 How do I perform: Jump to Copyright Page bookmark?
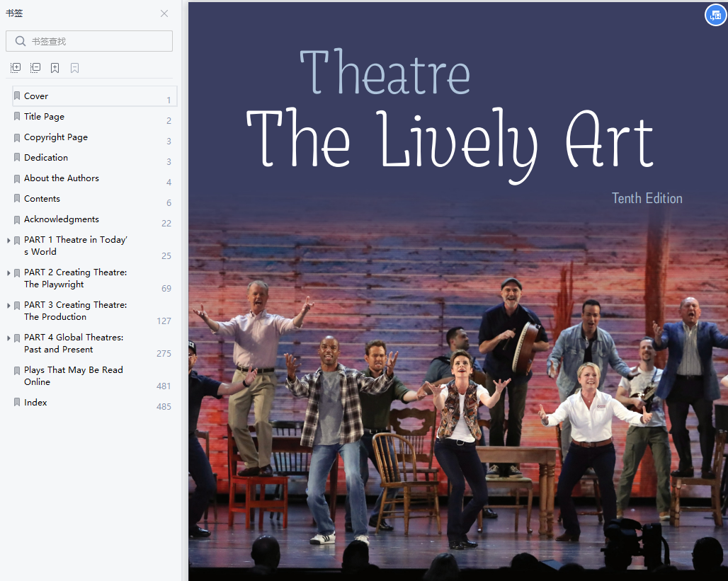56,137
